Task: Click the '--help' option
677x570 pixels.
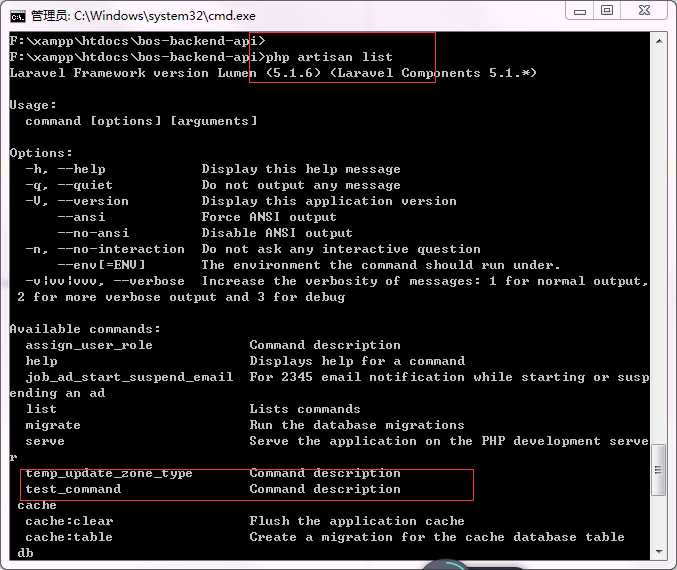Action: [81, 169]
